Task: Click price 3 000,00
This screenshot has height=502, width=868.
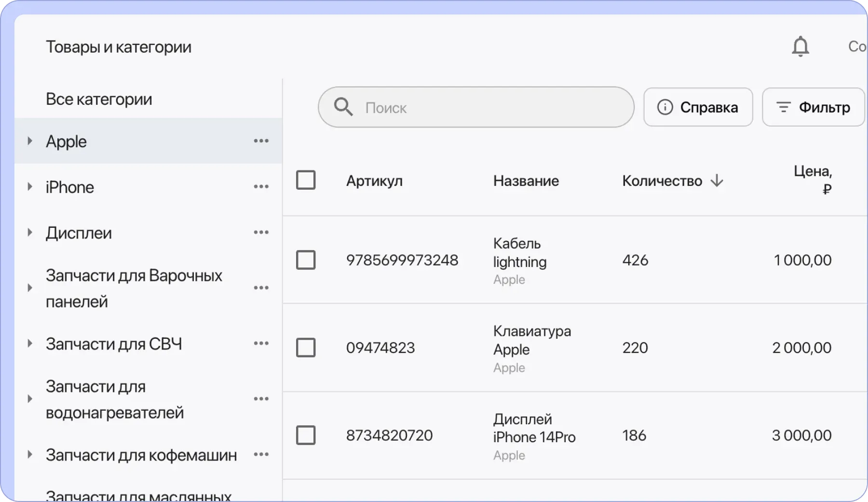Action: click(x=801, y=435)
